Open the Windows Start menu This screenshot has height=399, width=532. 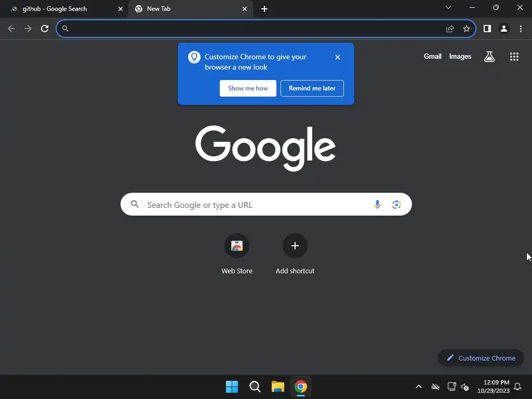232,387
